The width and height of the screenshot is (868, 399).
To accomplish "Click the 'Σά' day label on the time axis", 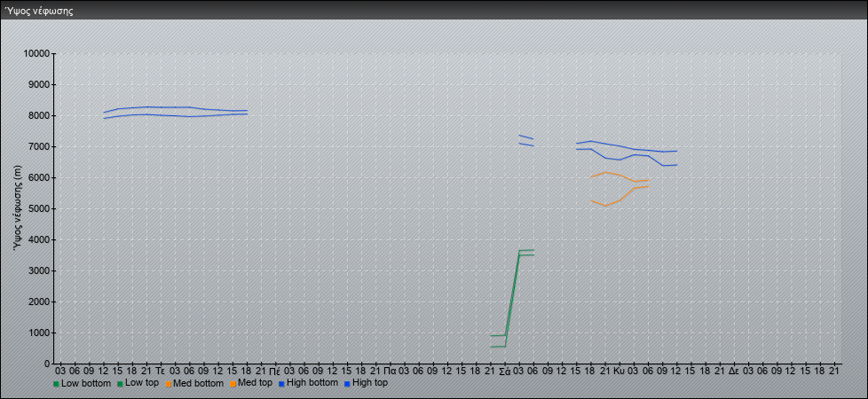I will pyautogui.click(x=504, y=371).
